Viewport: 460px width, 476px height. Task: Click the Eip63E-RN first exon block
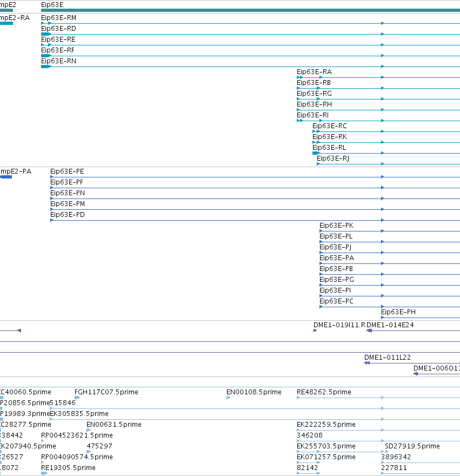pyautogui.click(x=45, y=67)
